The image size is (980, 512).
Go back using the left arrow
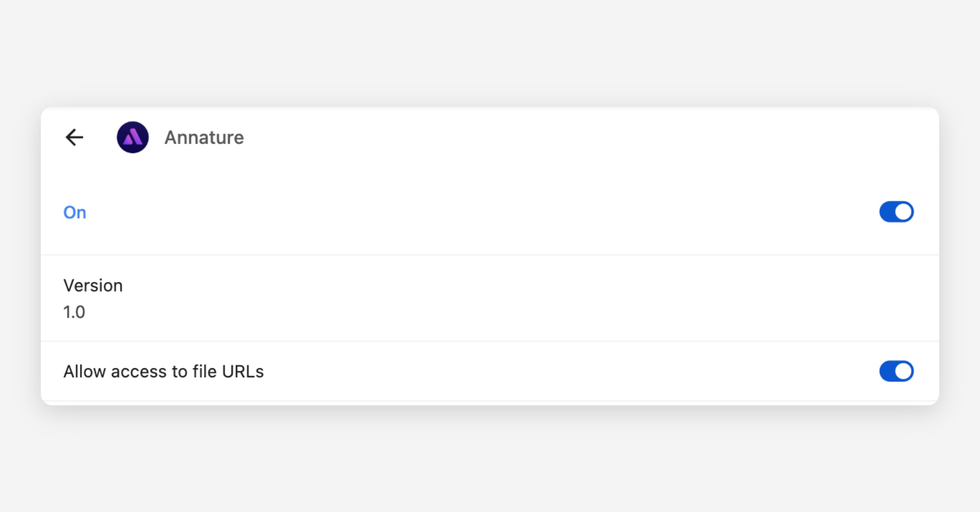click(74, 137)
